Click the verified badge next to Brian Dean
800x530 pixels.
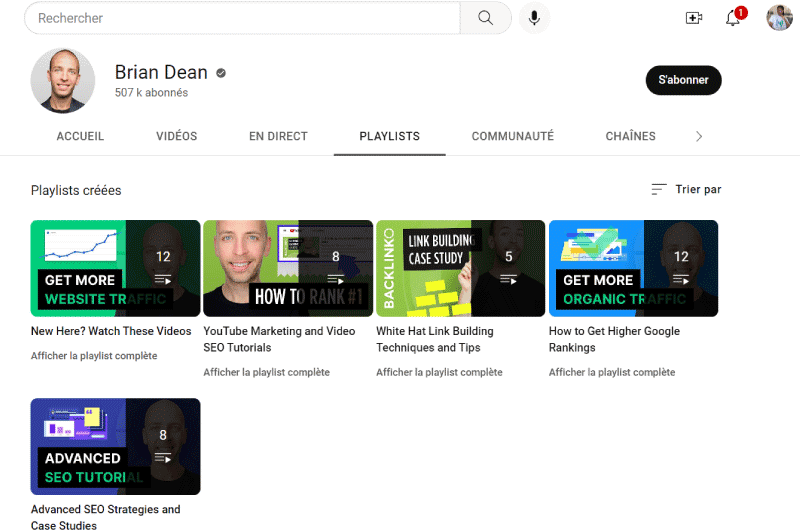221,73
